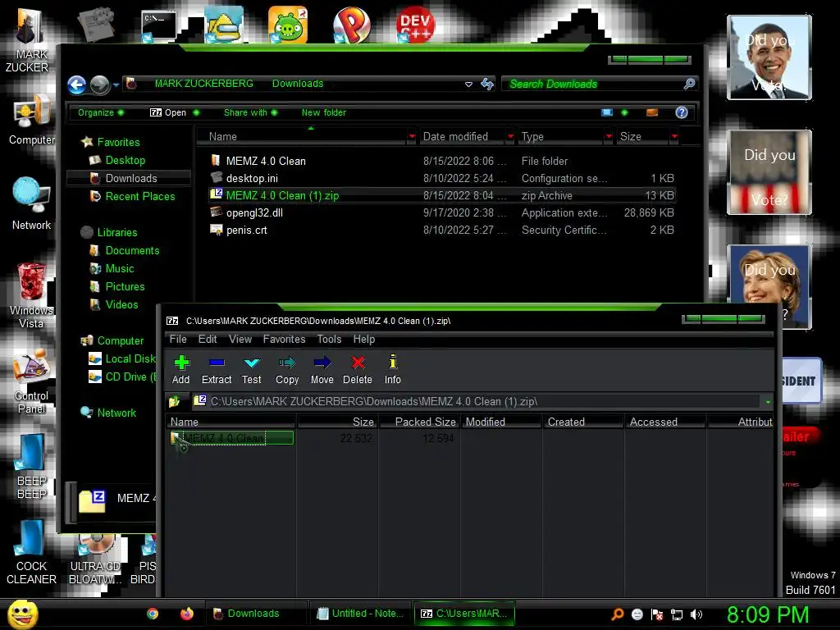Select Pictures library in sidebar
840x630 pixels.
[x=125, y=286]
